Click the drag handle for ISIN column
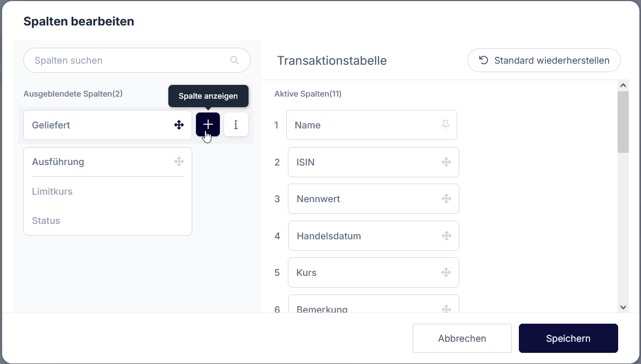 (x=446, y=162)
